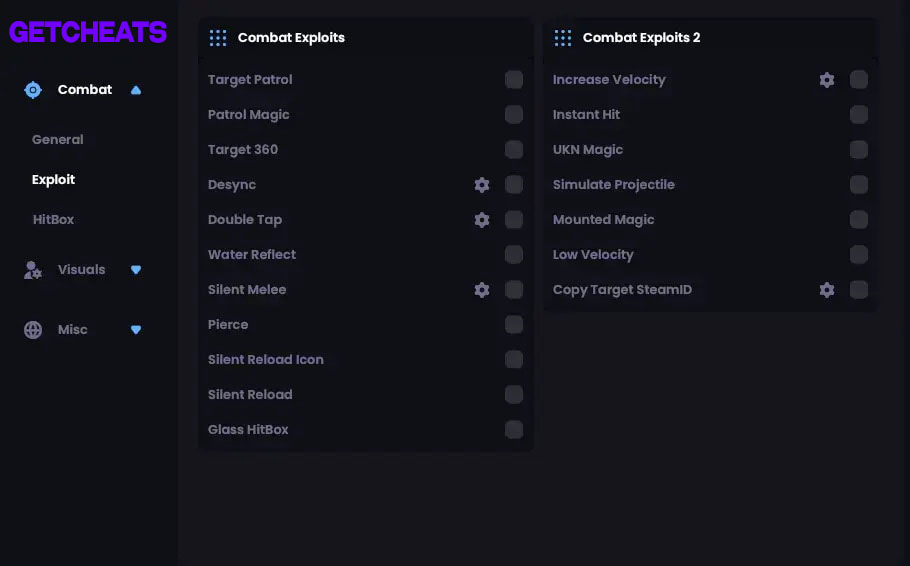Click the Combat Exploits grid dots icon
The image size is (910, 566).
(218, 38)
